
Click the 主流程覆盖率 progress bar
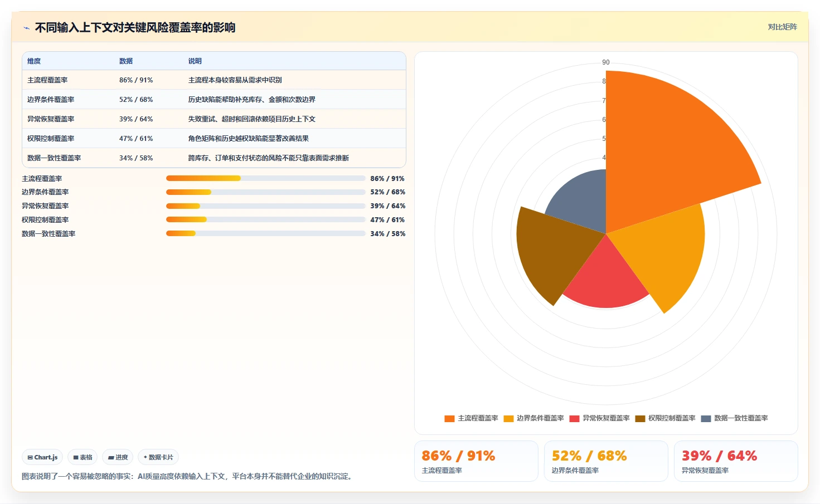(265, 178)
